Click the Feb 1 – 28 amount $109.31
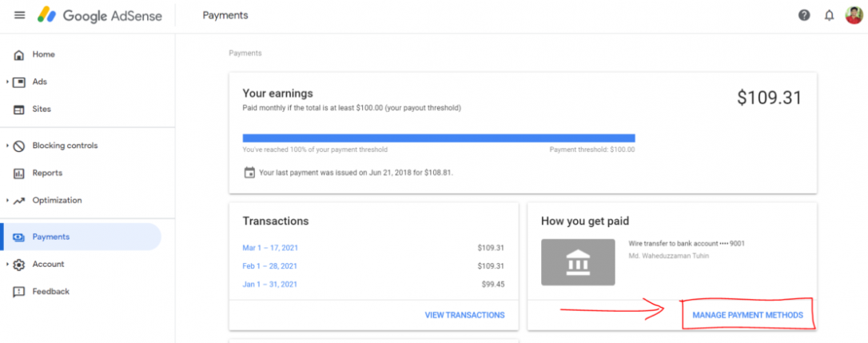 click(491, 266)
